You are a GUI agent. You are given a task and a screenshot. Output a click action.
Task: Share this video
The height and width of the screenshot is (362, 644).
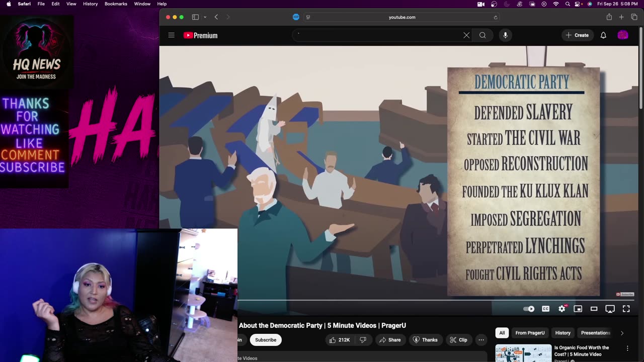[390, 340]
